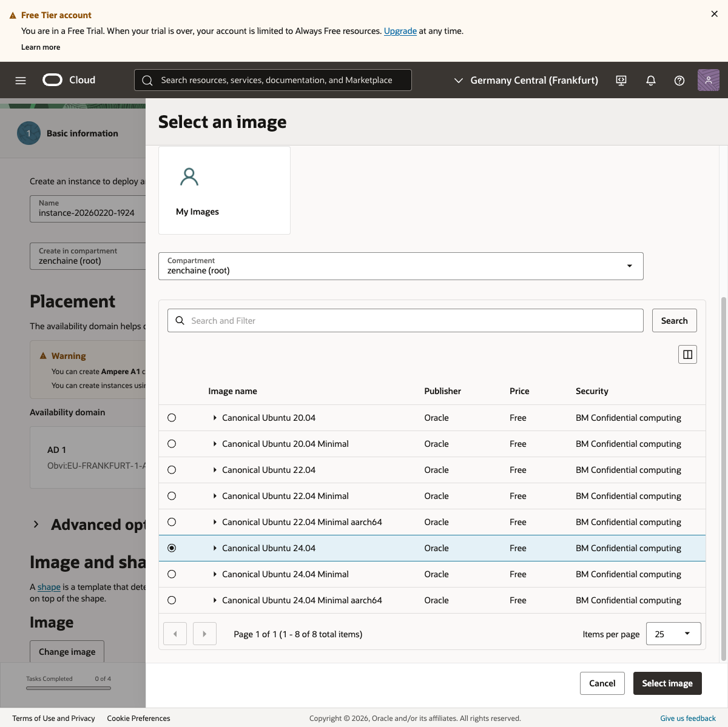
Task: Open the Compartment dropdown
Action: point(400,266)
